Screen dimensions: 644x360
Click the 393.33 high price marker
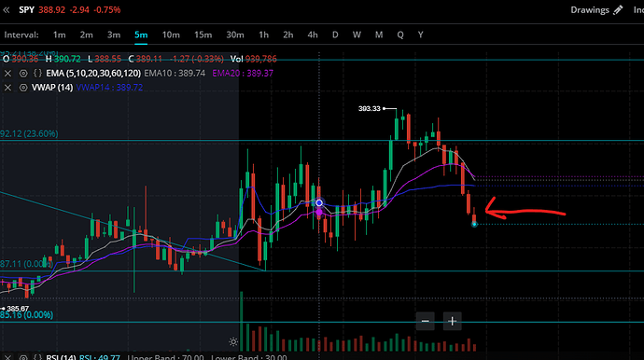[x=370, y=109]
